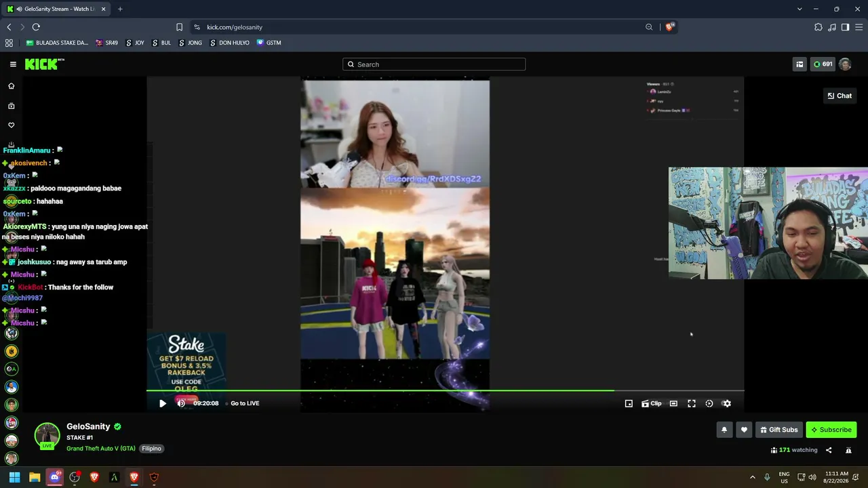This screenshot has width=868, height=488.
Task: Open the Brave main menu
Action: tap(859, 27)
